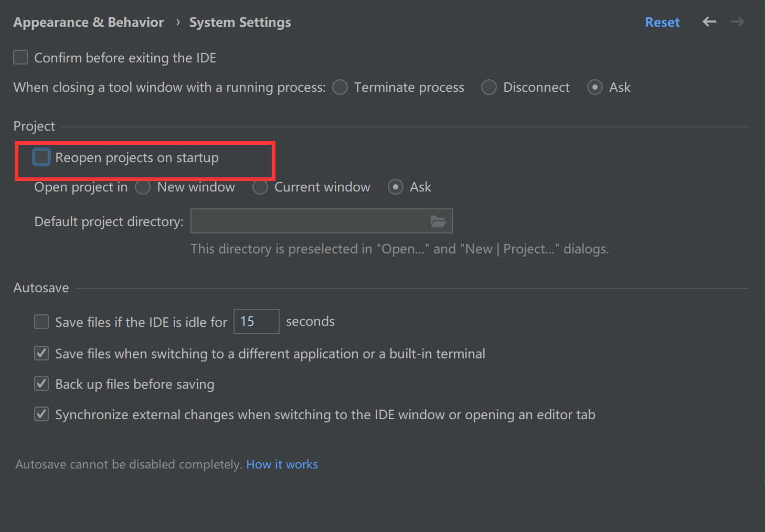The width and height of the screenshot is (765, 532).
Task: Click the back arrow navigation icon
Action: 709,22
